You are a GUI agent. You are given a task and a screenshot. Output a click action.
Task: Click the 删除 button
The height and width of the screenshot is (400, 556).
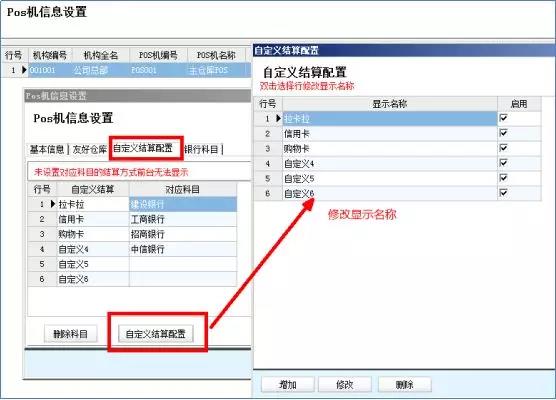(405, 384)
